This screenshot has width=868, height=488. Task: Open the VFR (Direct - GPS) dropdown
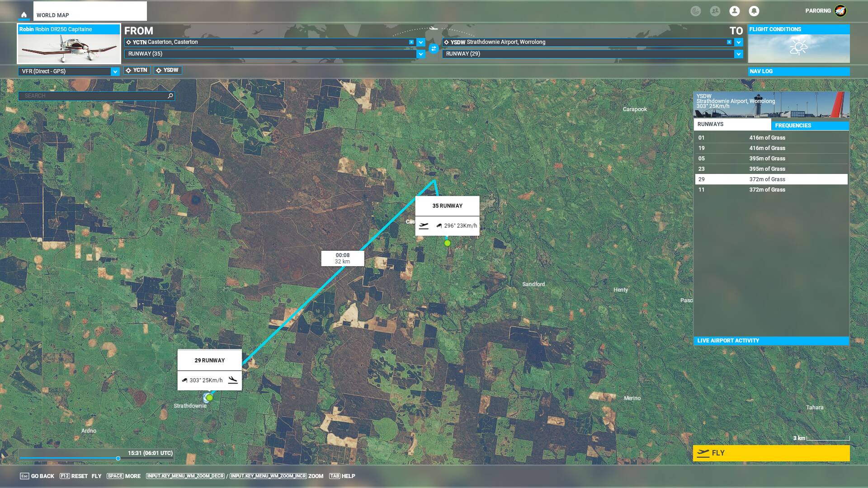115,71
